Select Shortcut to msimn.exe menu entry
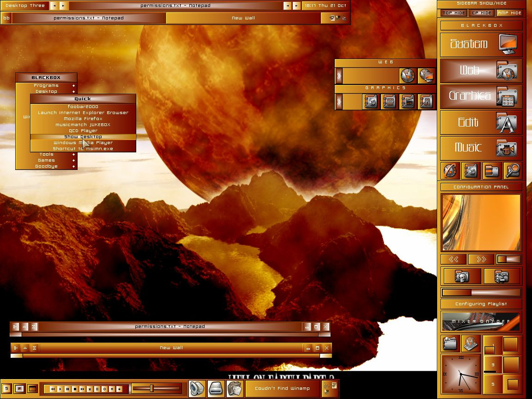This screenshot has width=532, height=399. (x=83, y=149)
